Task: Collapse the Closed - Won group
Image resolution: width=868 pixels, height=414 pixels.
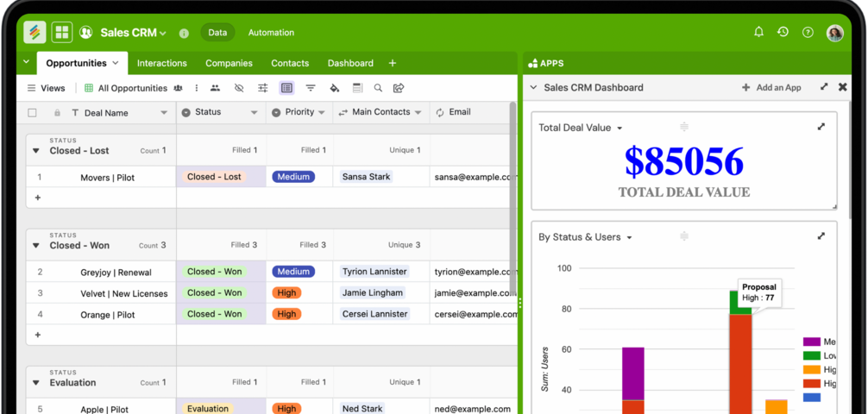Action: point(36,246)
